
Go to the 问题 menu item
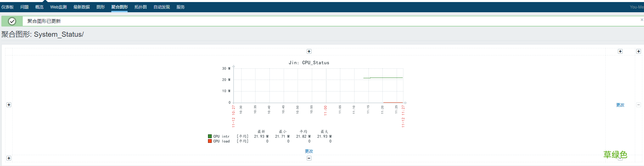click(24, 7)
